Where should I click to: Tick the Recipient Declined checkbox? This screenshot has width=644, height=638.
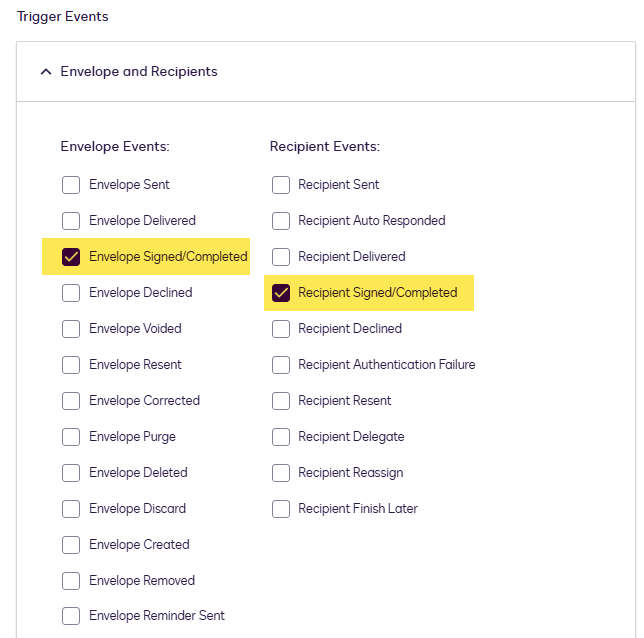click(281, 329)
